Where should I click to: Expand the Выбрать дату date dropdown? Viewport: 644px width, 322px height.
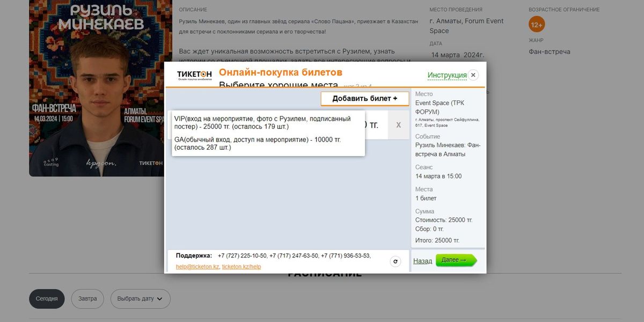(x=140, y=299)
